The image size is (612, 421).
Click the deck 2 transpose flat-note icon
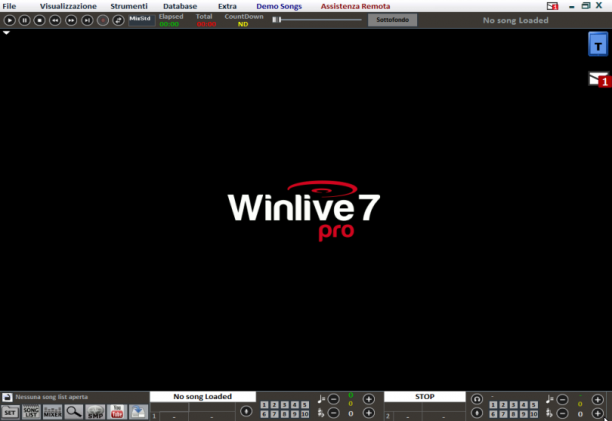549,413
